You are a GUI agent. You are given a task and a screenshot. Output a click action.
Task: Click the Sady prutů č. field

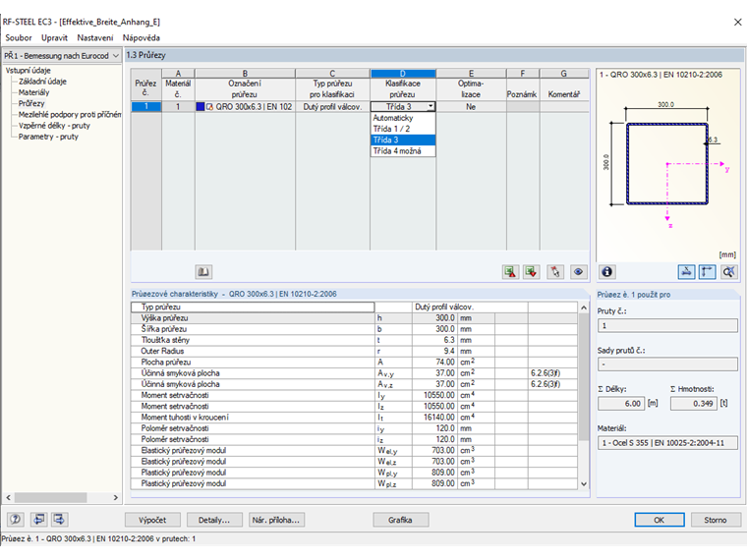click(x=667, y=364)
